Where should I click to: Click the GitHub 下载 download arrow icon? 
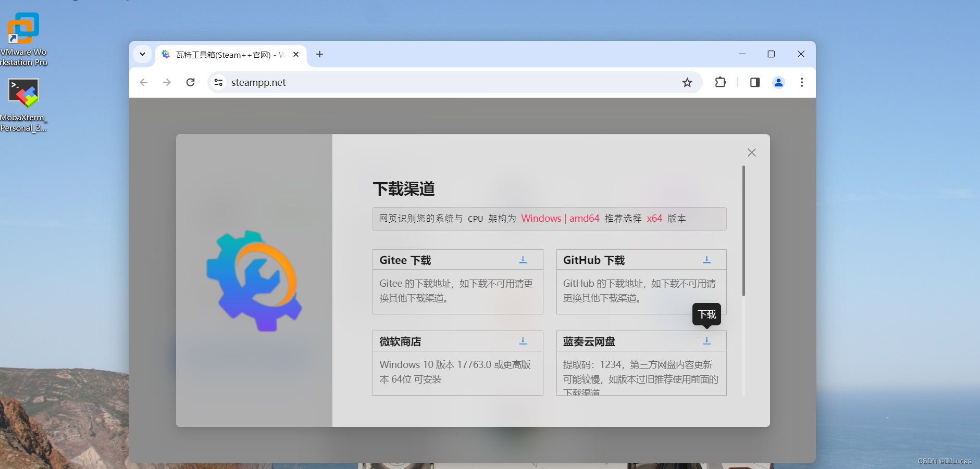point(706,260)
